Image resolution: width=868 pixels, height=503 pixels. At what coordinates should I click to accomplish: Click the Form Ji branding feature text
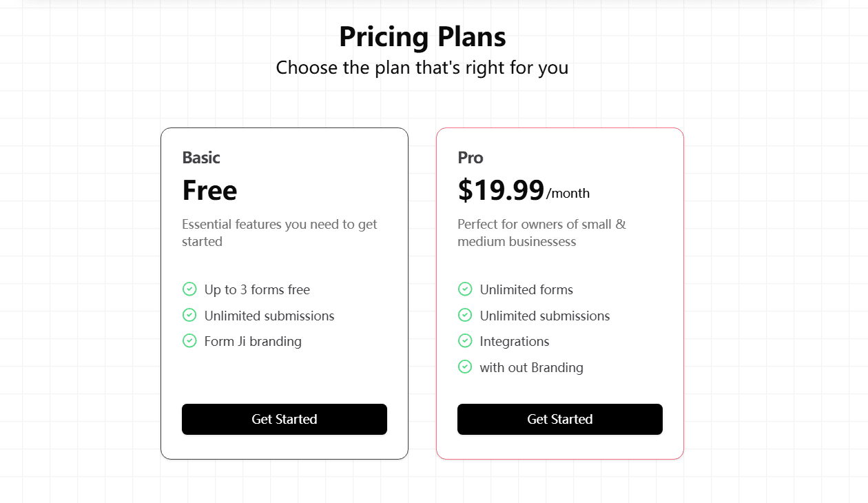coord(253,342)
